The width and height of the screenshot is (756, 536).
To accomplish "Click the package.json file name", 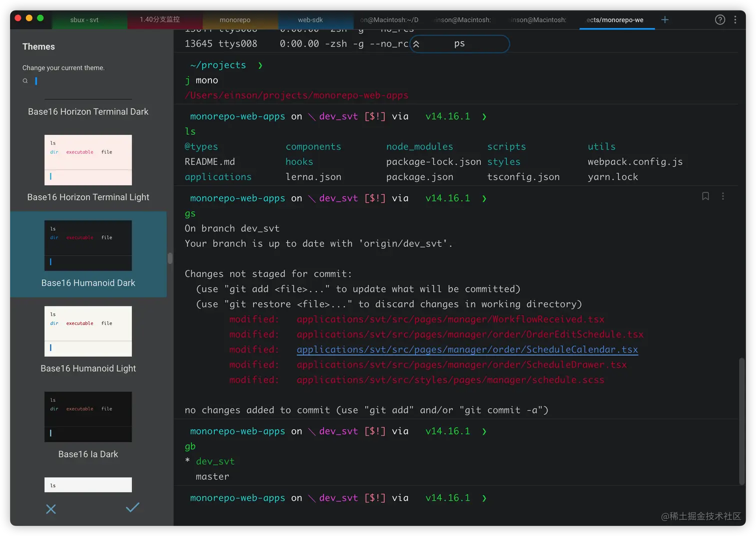I will (x=419, y=177).
